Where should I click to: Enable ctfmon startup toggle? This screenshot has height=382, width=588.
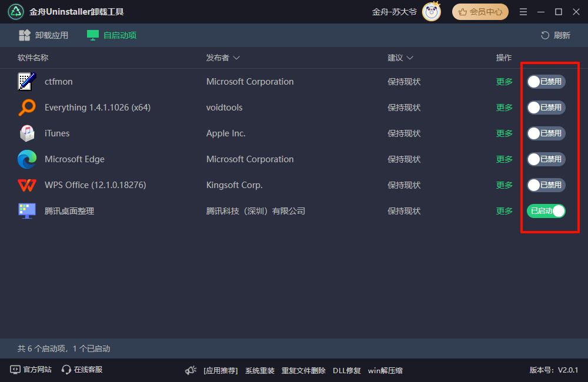coord(546,81)
